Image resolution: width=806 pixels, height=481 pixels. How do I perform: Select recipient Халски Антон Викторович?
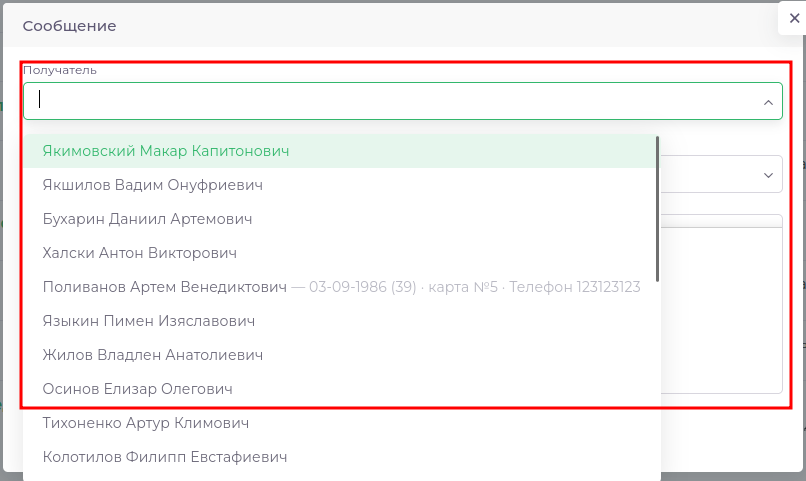[140, 253]
